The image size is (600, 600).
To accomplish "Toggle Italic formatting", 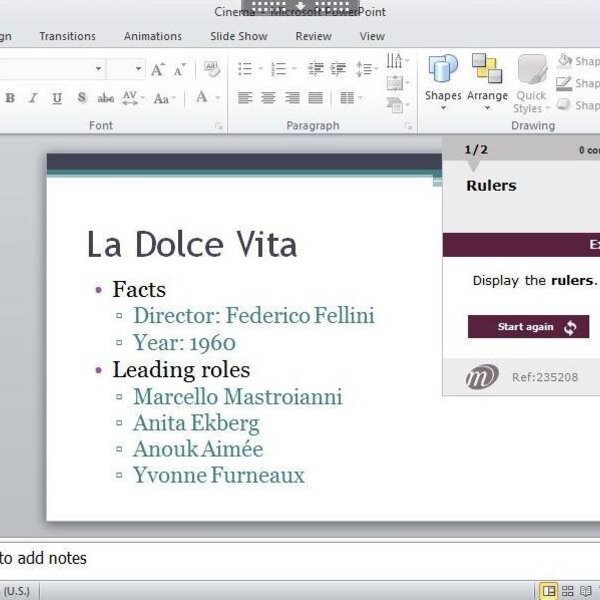I will [33, 98].
